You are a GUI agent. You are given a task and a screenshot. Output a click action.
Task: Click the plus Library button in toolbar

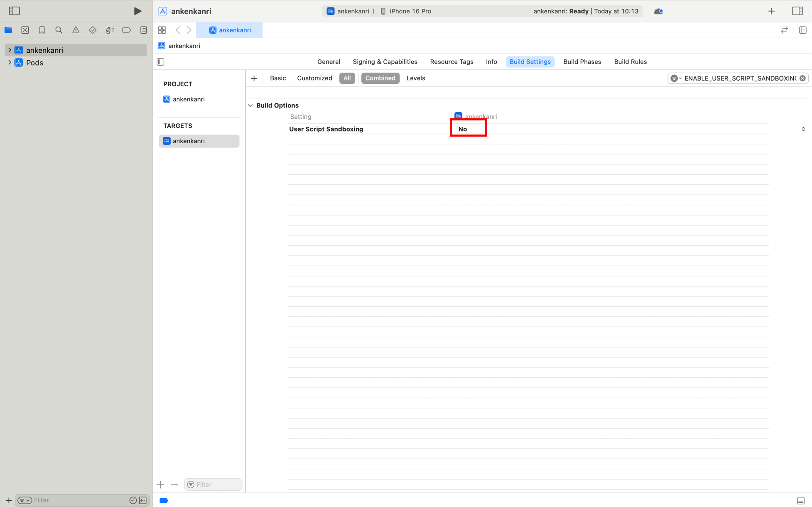tap(771, 11)
